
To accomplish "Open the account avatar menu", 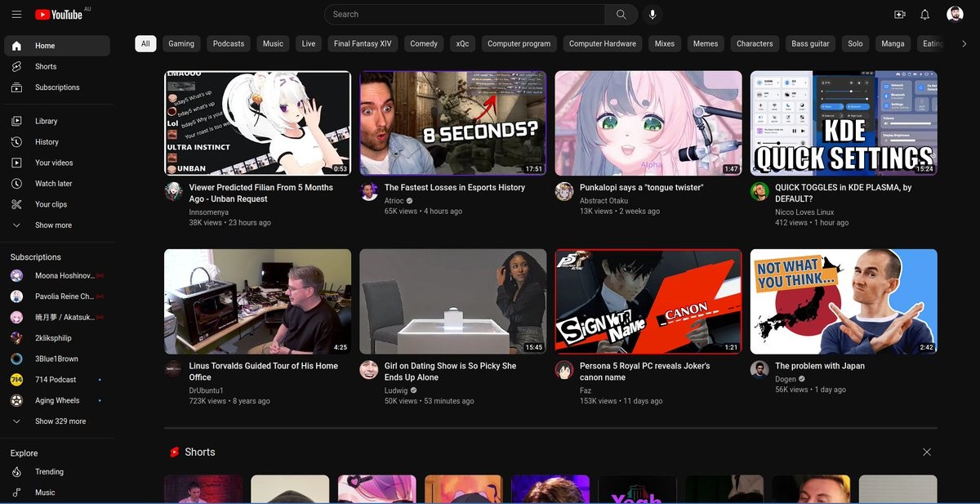I will (x=955, y=15).
